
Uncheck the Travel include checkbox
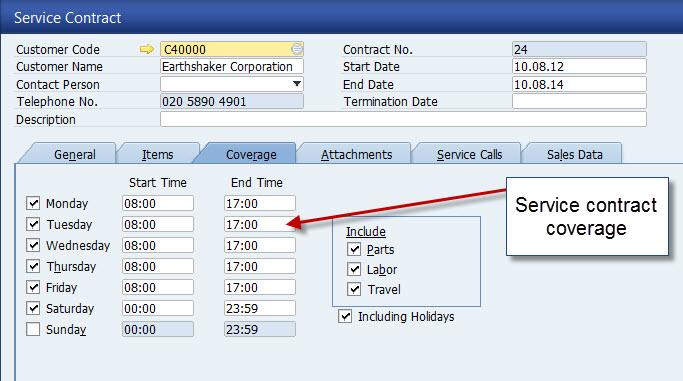click(x=354, y=289)
